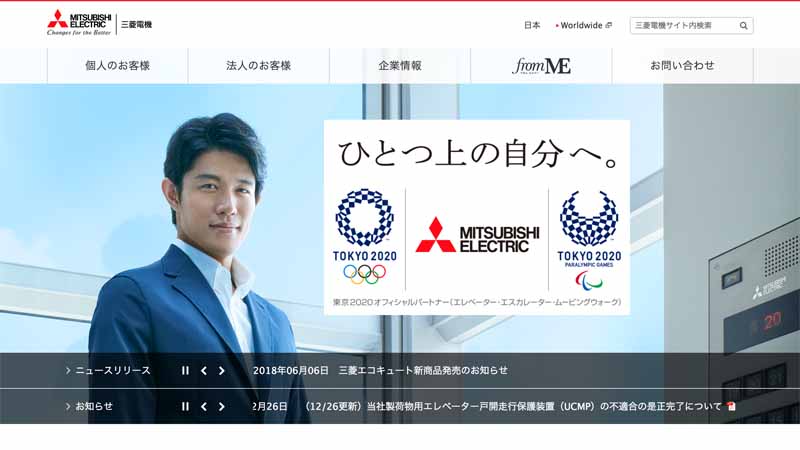Show previous お知らせ item

tap(204, 407)
